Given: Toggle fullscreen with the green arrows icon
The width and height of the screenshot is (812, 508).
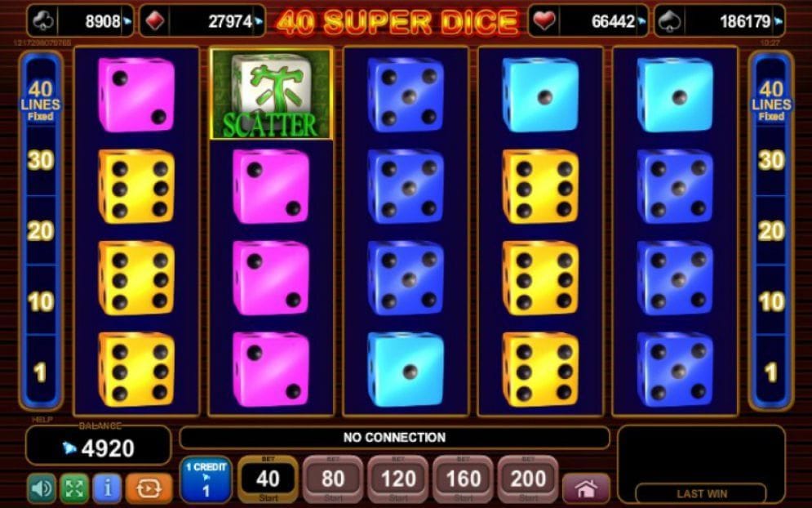Looking at the screenshot, I should [74, 488].
